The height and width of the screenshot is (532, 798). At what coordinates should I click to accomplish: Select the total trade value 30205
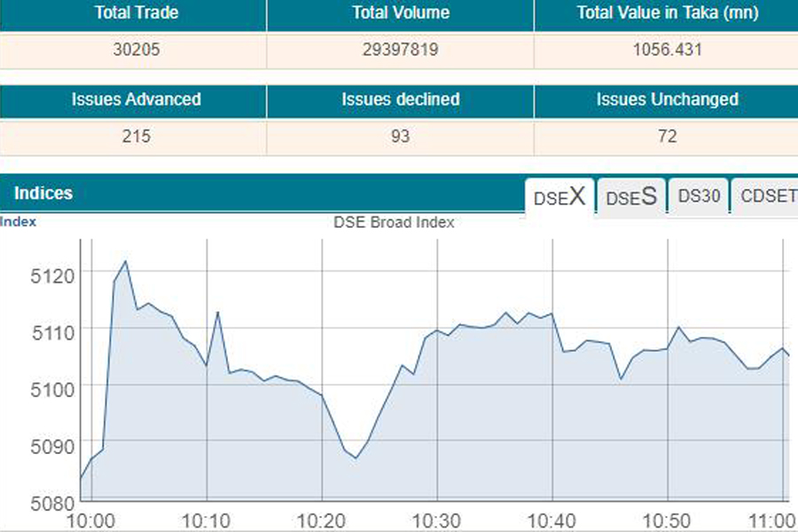pos(135,50)
